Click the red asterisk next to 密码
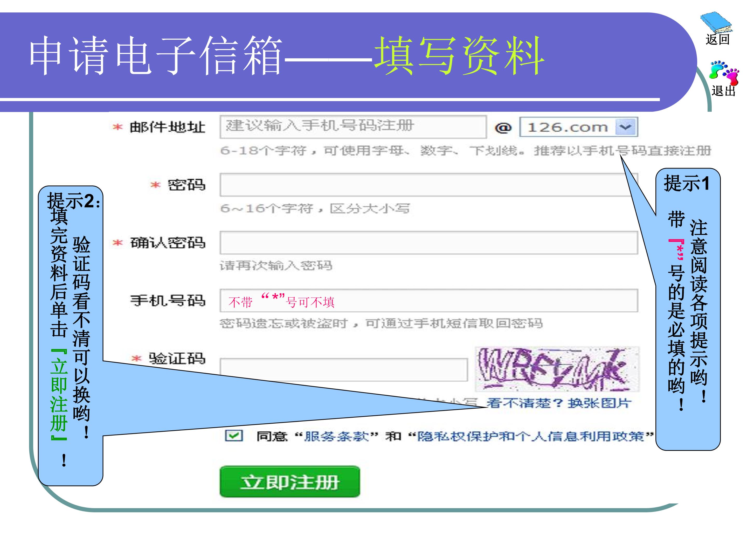The image size is (747, 560). [x=155, y=185]
